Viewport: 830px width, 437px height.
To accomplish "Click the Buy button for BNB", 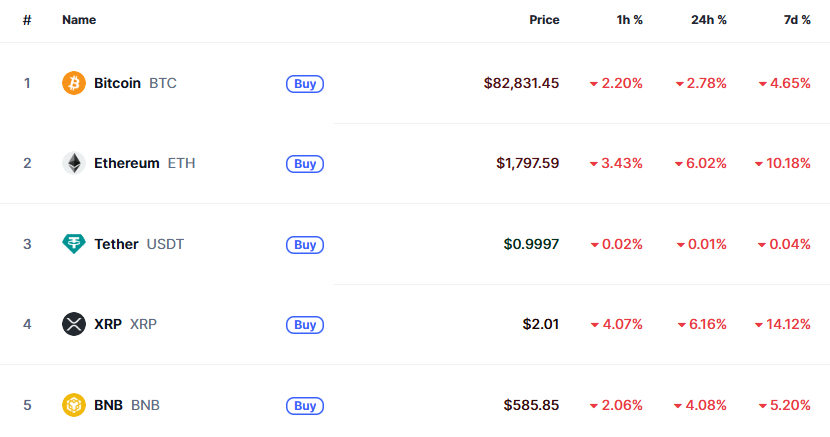I will click(305, 406).
